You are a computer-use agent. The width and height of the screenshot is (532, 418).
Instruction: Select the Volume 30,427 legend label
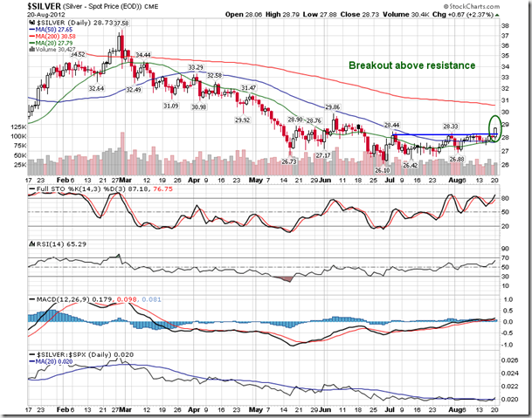click(58, 50)
